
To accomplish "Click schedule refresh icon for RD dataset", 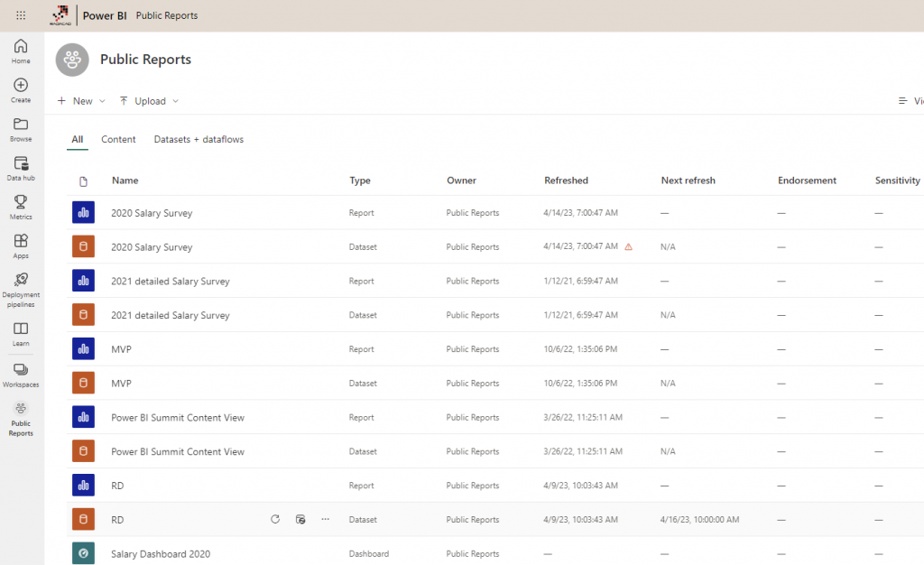I will point(300,520).
